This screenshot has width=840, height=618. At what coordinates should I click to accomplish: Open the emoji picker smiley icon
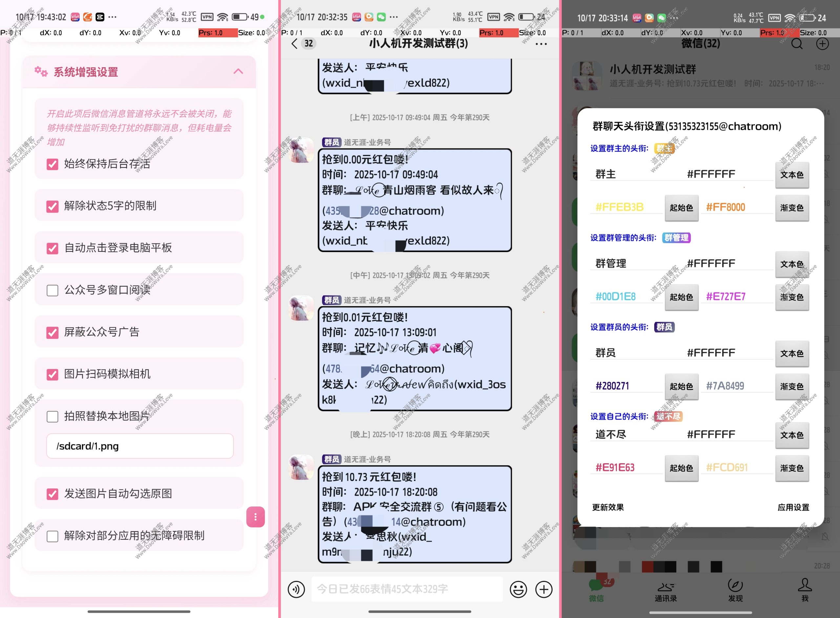[518, 589]
